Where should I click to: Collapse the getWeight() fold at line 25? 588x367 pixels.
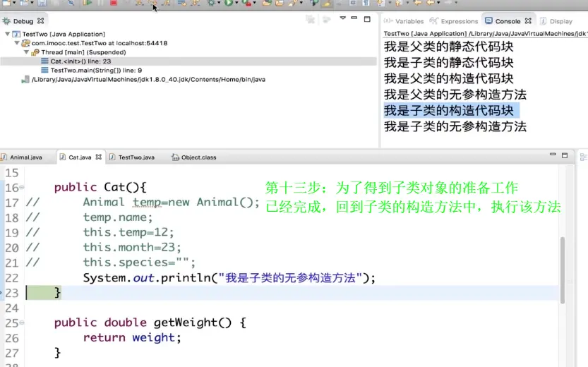pos(22,323)
